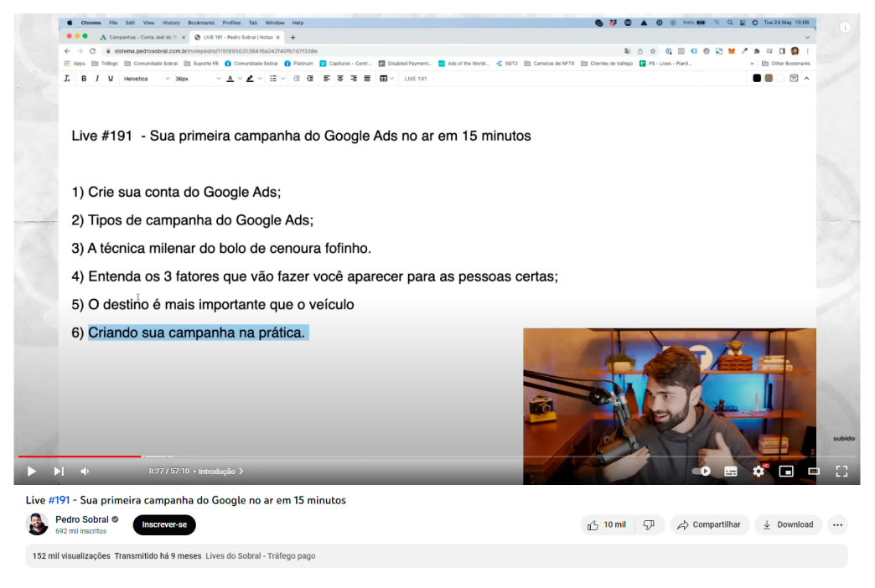Open the text color dropdown arrow

(240, 79)
